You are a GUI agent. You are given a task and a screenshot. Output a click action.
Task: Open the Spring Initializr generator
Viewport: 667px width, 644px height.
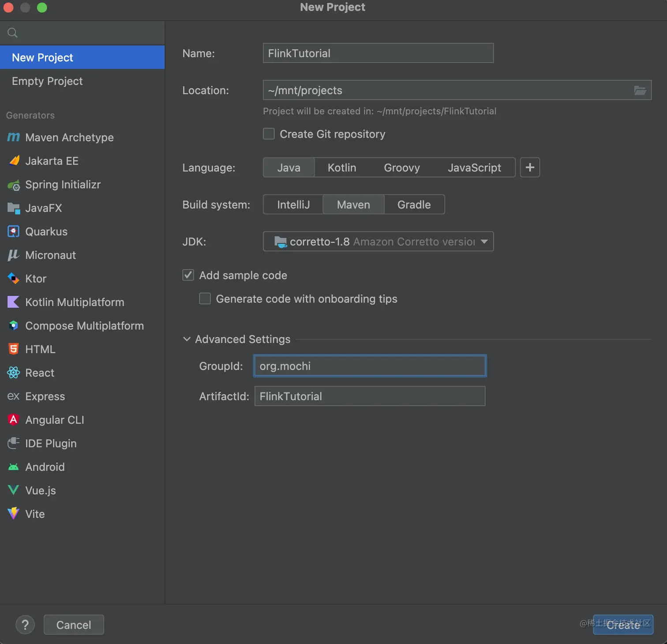pyautogui.click(x=63, y=185)
